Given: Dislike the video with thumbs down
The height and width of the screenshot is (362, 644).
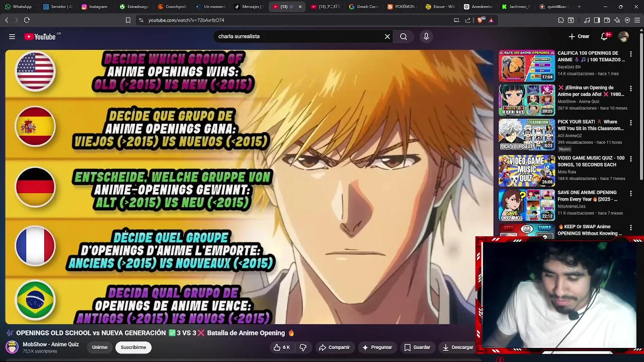Looking at the screenshot, I should coord(303,347).
